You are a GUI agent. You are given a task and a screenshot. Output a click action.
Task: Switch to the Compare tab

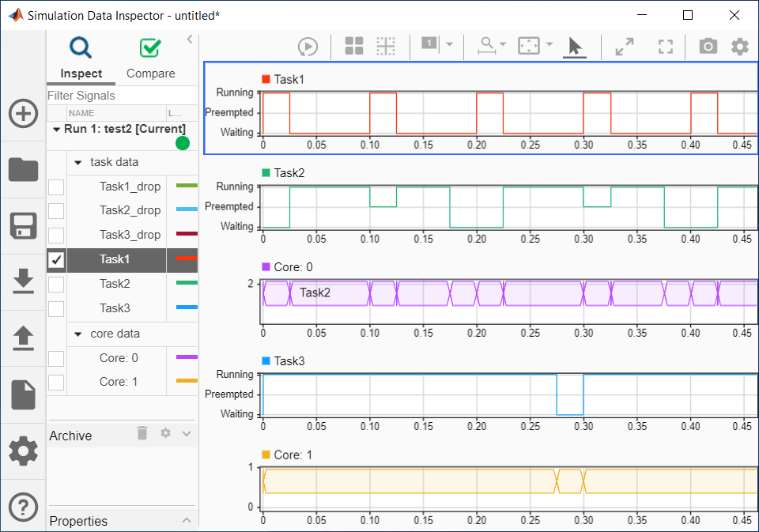click(x=150, y=74)
